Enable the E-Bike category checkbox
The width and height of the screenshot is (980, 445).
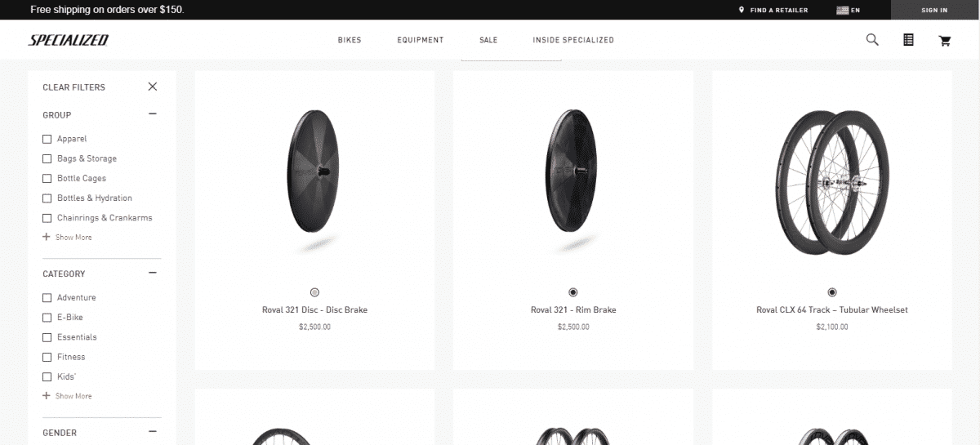[47, 318]
